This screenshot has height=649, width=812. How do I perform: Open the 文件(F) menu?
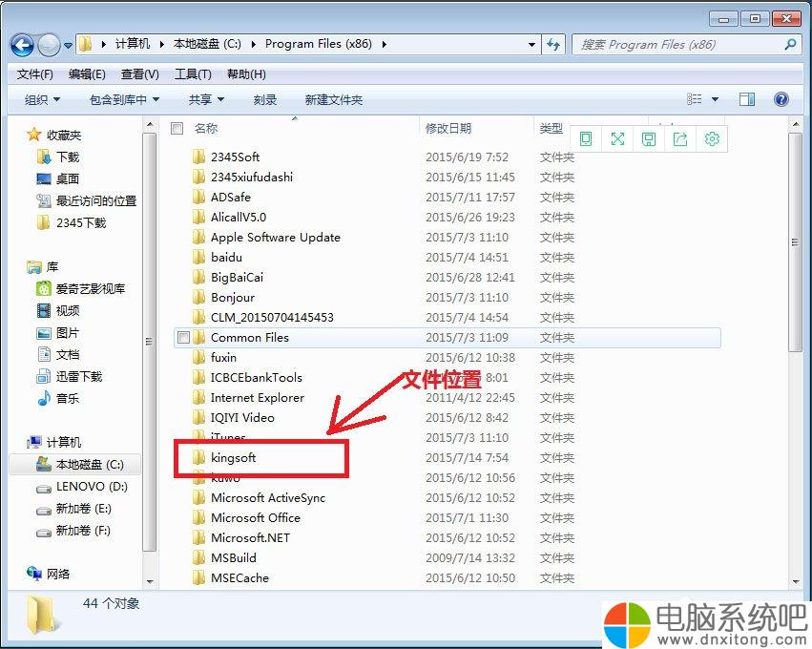[35, 74]
